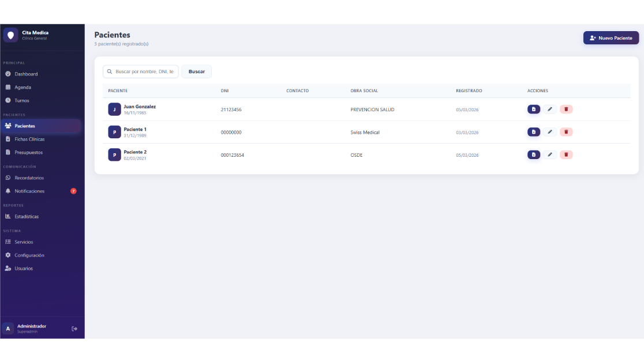Click the Nuevo Paciente button
Image resolution: width=644 pixels, height=362 pixels.
pos(611,38)
